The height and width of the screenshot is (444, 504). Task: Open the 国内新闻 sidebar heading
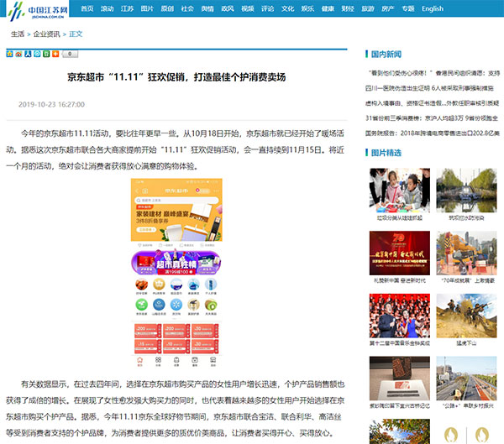[x=386, y=55]
